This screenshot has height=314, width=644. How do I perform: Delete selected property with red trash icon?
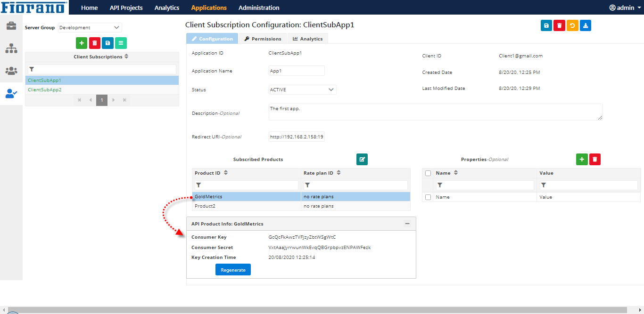click(595, 160)
